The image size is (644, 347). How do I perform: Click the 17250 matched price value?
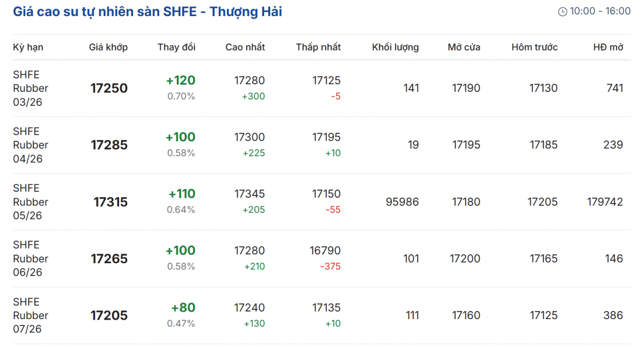pos(109,89)
